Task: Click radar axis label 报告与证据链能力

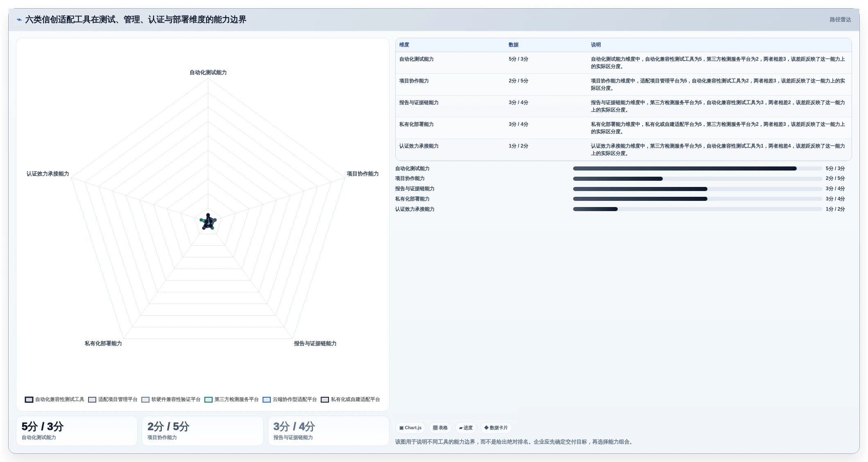Action: (x=315, y=344)
